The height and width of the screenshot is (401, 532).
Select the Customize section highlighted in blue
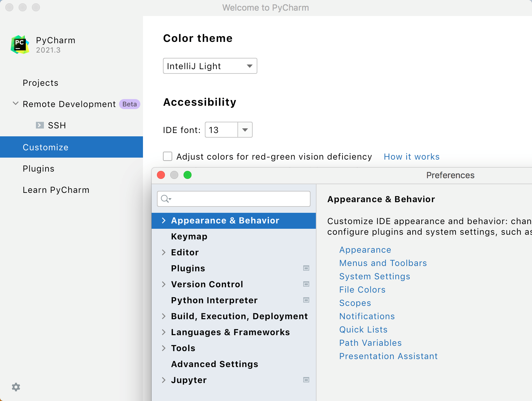click(46, 147)
